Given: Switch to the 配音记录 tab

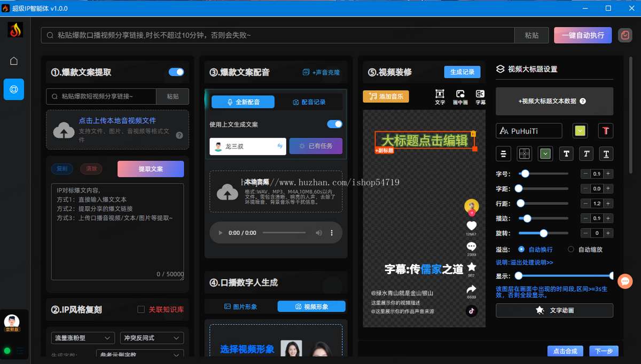Looking at the screenshot, I should coord(309,102).
